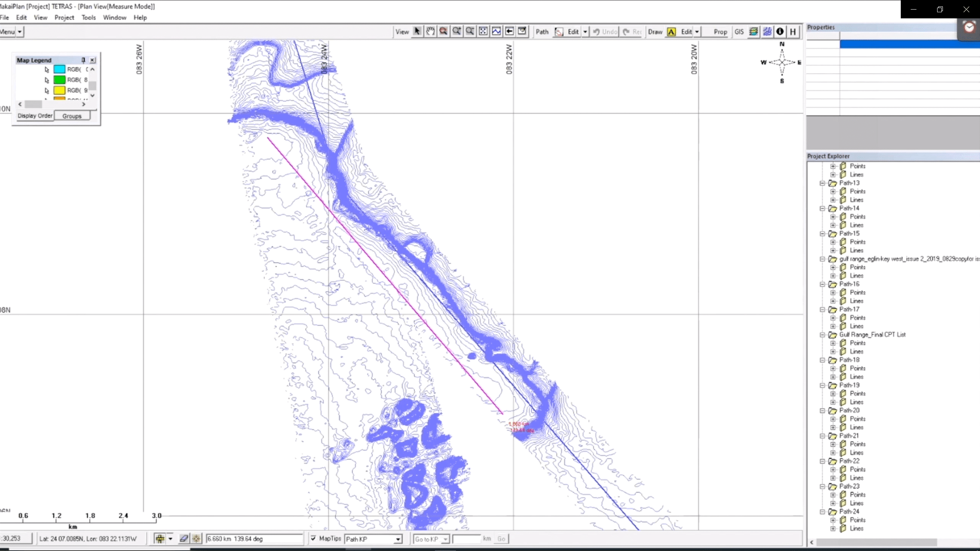
Task: Activate the pan hand tool
Action: click(x=430, y=31)
